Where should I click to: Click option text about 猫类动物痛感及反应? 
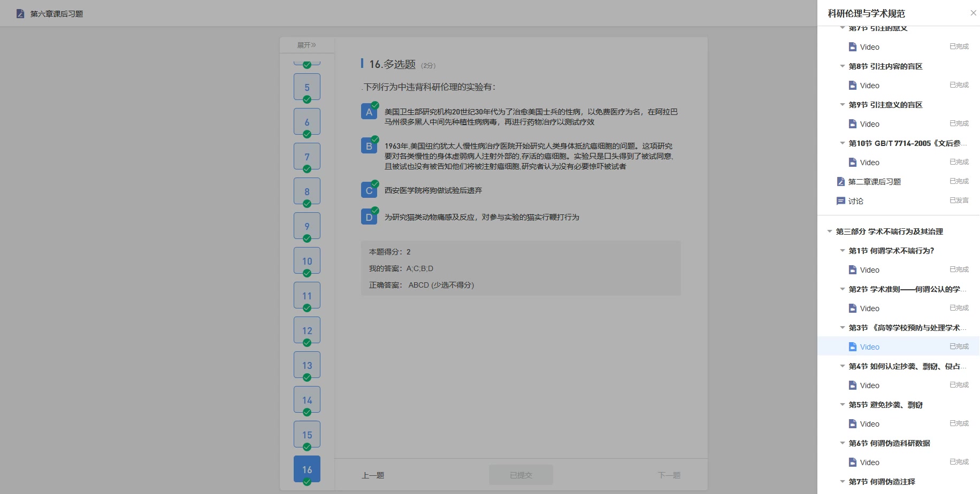(482, 217)
